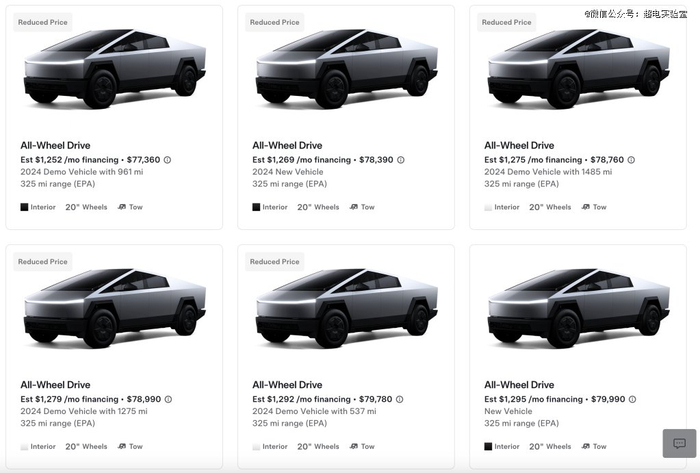Show price info for $78,990 vehicle
This screenshot has width=700, height=473.
[x=168, y=399]
